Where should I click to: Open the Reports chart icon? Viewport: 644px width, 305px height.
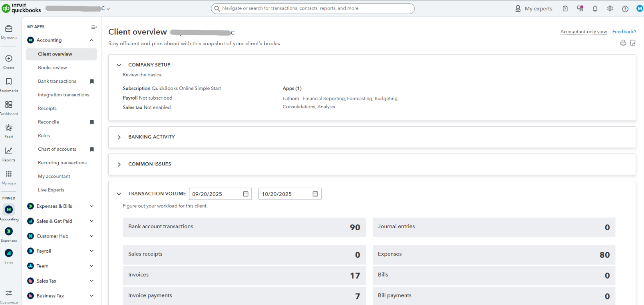[x=9, y=151]
